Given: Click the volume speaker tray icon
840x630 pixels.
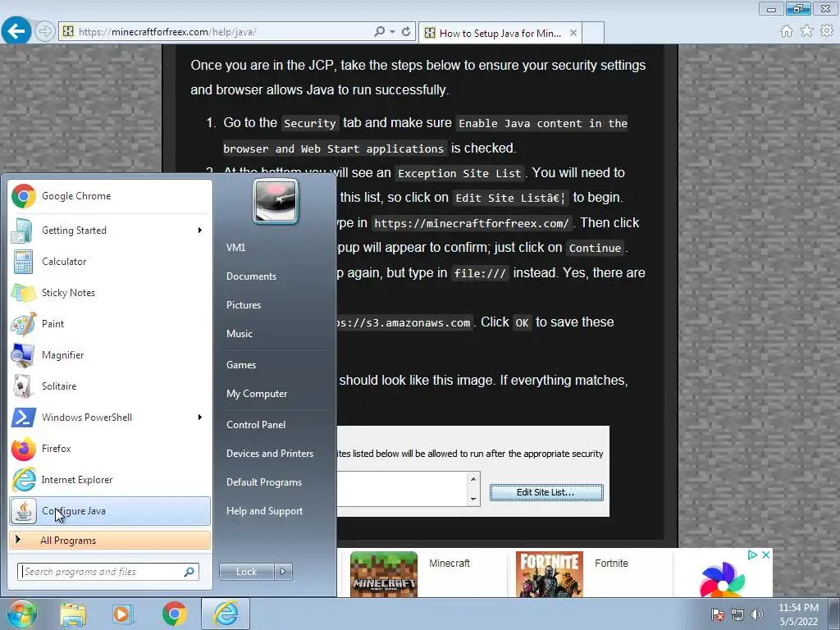Looking at the screenshot, I should [757, 614].
